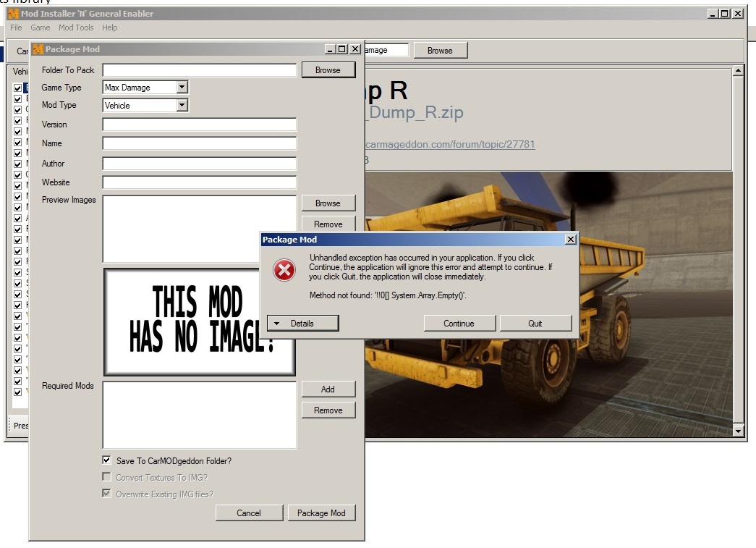Open the Game menu
The width and height of the screenshot is (756, 548).
tap(41, 28)
